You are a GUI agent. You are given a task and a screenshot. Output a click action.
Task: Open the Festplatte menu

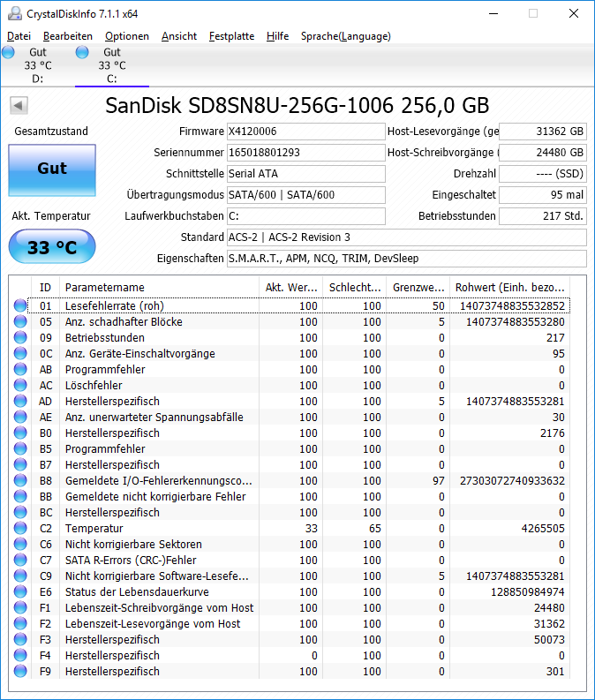pyautogui.click(x=231, y=36)
